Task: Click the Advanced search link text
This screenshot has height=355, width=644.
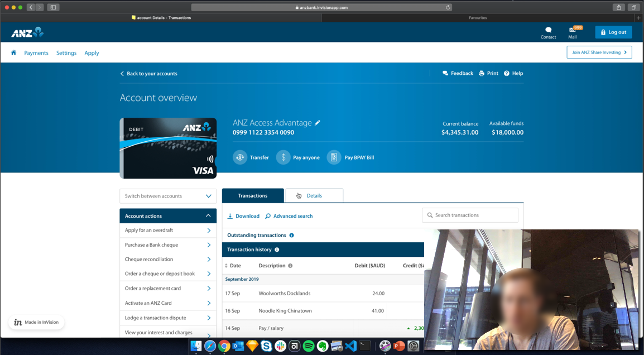Action: 293,216
